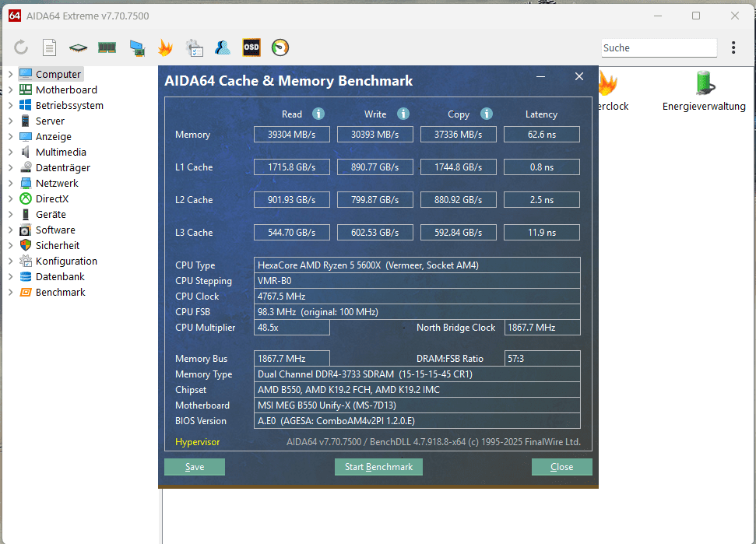Select Geräte in the tree
The image size is (756, 544).
tap(51, 215)
